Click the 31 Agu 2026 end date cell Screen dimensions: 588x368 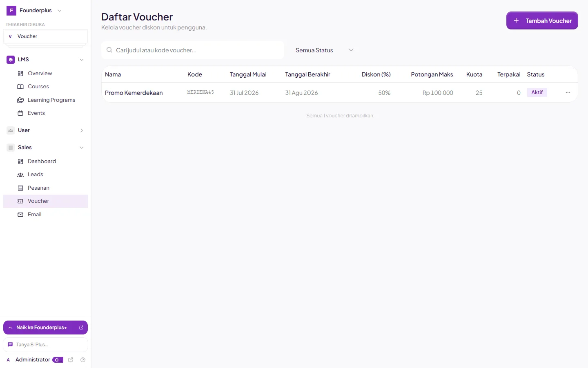301,93
